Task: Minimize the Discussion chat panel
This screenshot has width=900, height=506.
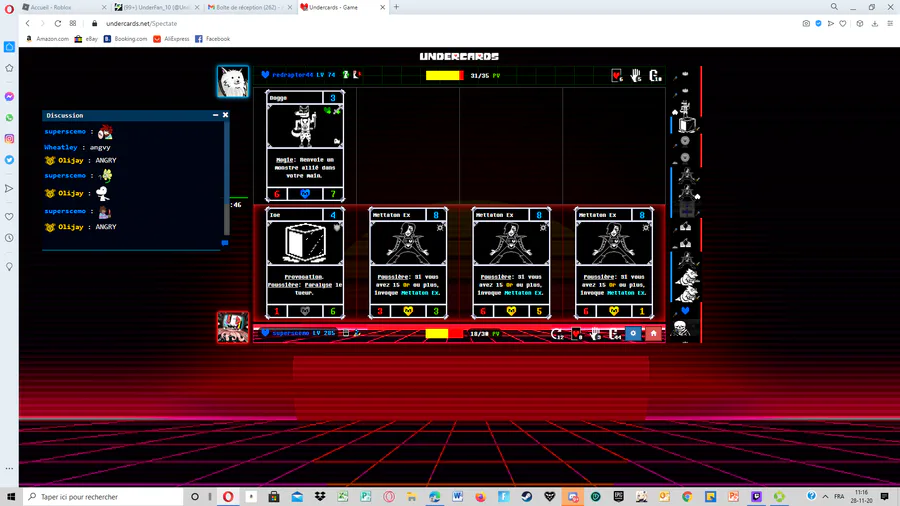Action: (x=215, y=115)
